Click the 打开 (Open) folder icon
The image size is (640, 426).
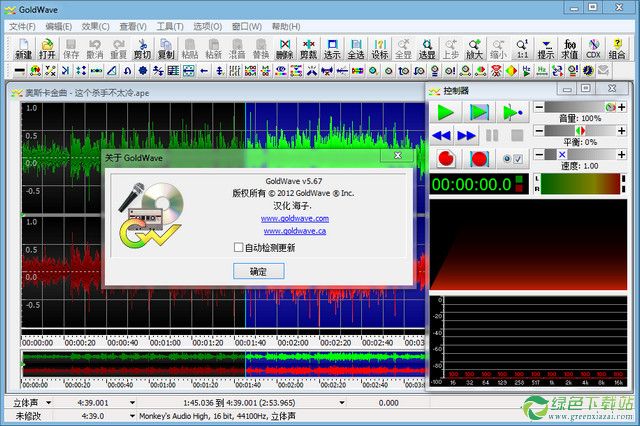(x=47, y=49)
